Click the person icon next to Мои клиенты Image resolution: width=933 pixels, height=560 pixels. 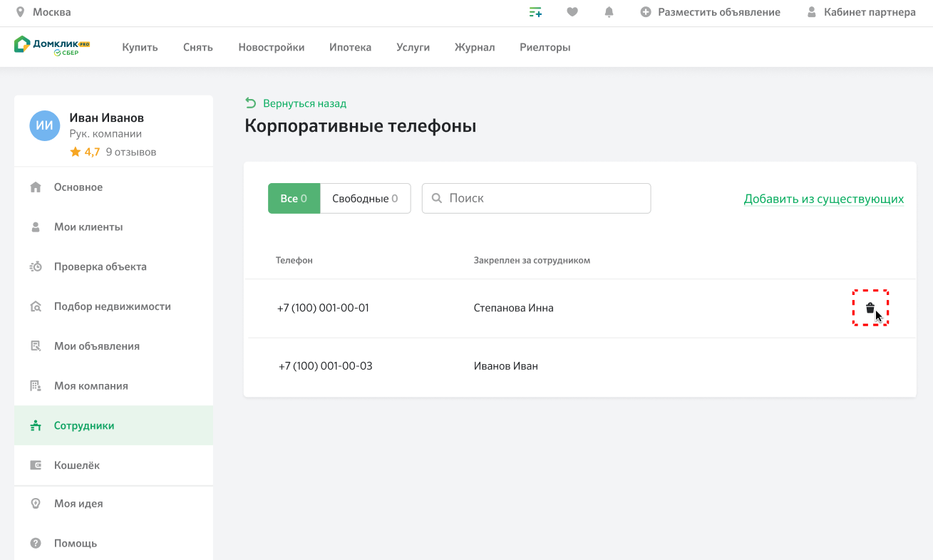(36, 227)
